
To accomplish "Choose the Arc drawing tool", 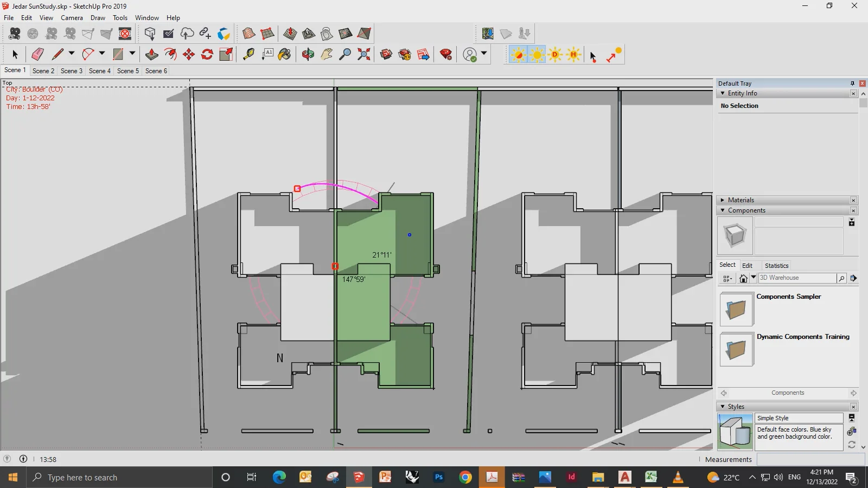I will click(x=88, y=54).
